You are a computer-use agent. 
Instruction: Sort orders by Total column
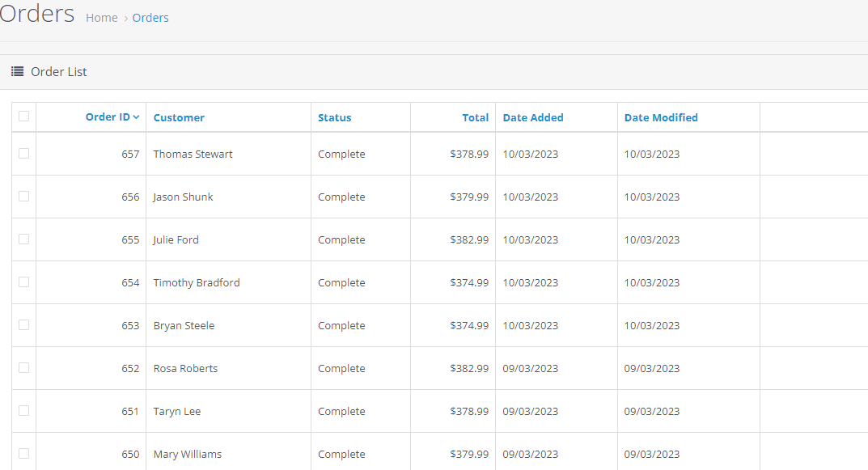pos(475,117)
